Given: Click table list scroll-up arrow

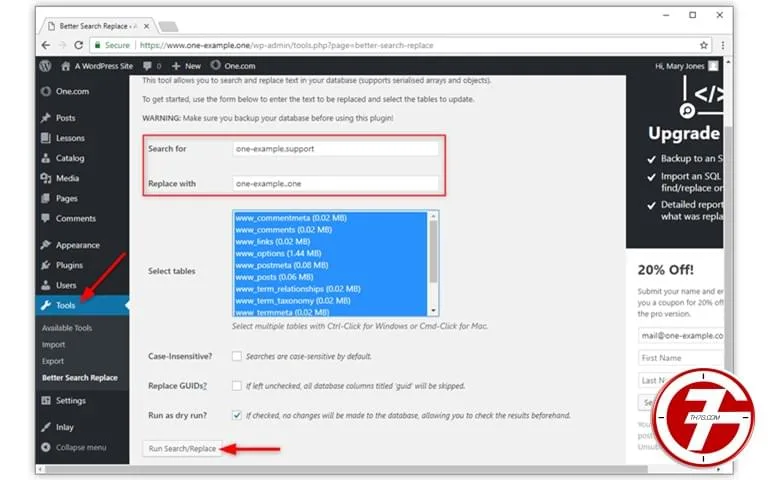Looking at the screenshot, I should (433, 216).
